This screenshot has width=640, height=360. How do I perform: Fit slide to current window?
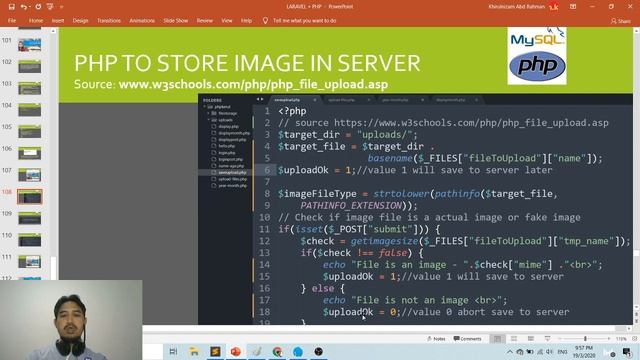pyautogui.click(x=634, y=339)
